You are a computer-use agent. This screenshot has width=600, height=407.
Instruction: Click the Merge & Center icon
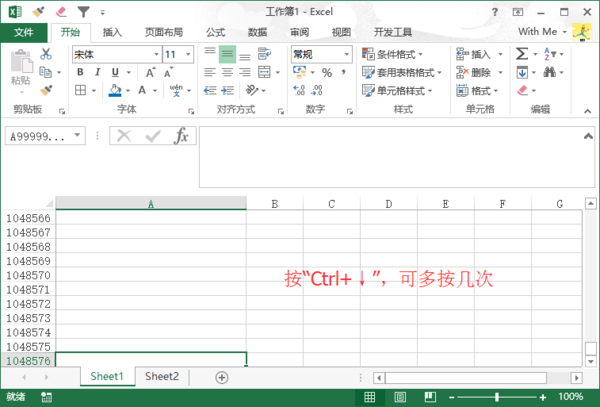coord(264,72)
